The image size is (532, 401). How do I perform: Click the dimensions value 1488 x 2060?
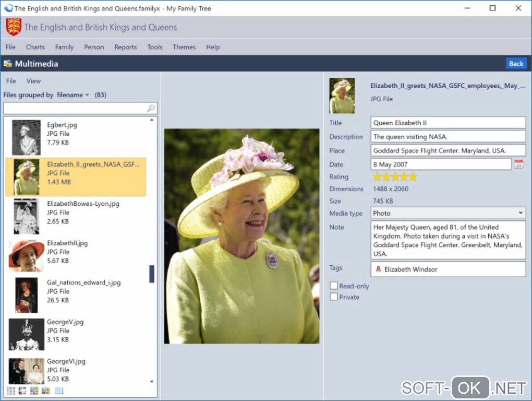[x=391, y=189]
